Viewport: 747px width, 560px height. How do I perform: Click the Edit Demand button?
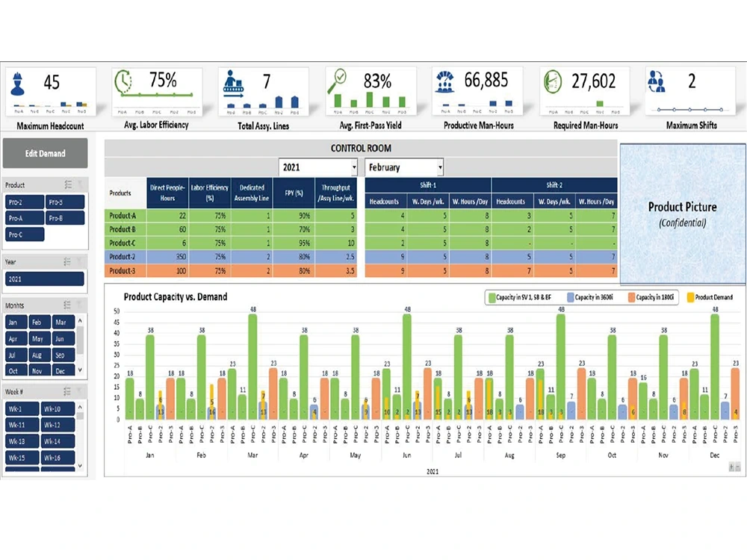tap(46, 153)
